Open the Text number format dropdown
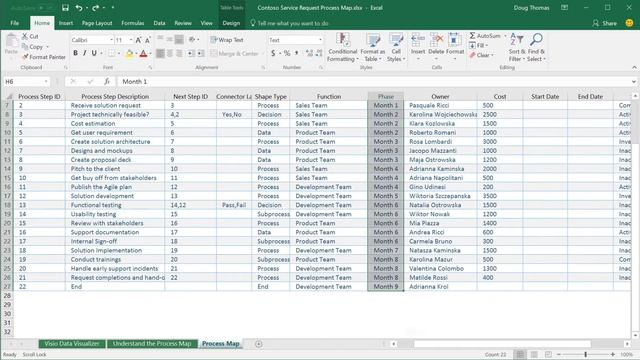Viewport: 640px width, 360px height. pyautogui.click(x=320, y=40)
